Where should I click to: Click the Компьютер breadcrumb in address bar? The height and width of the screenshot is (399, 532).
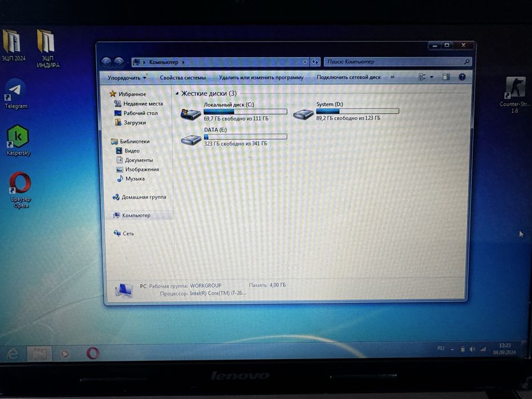click(x=164, y=62)
